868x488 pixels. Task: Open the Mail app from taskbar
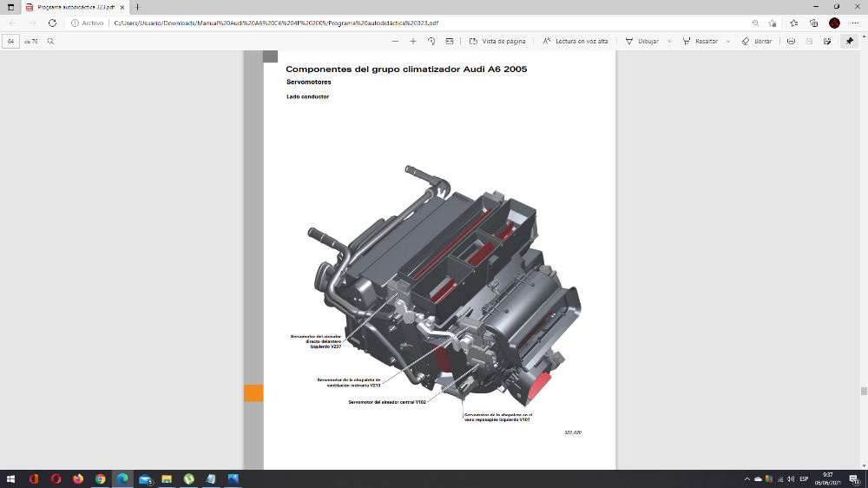(x=145, y=478)
